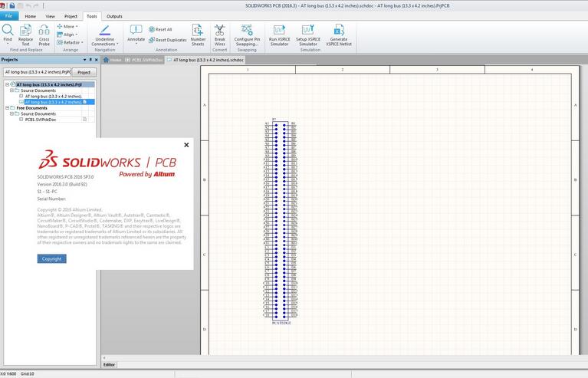Click the Copyright button in about dialog
588x378 pixels.
click(x=52, y=258)
